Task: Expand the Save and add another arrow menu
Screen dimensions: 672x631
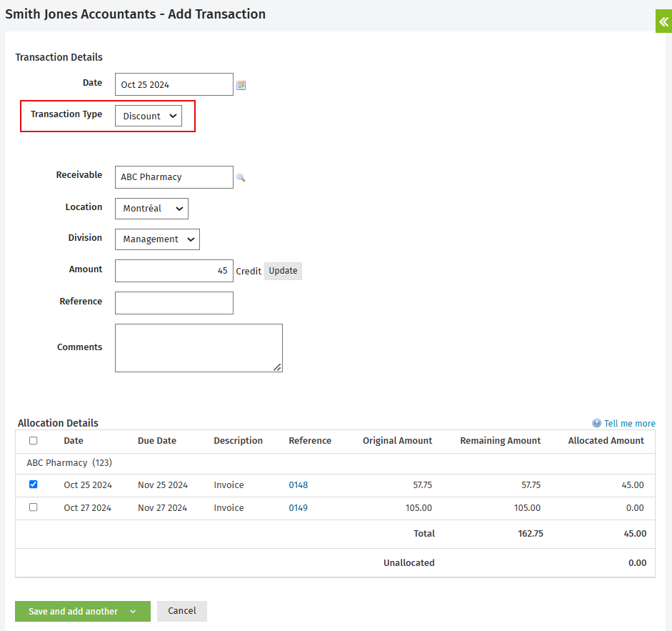Action: point(133,611)
